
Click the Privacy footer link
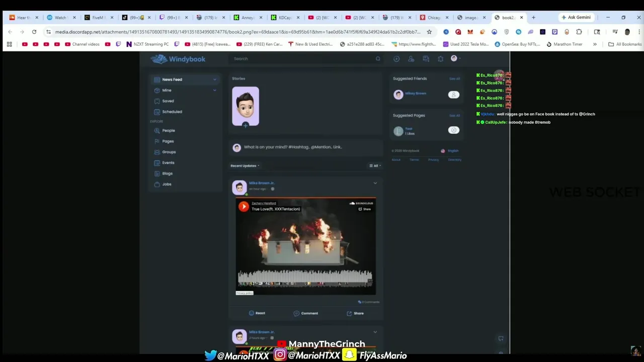coord(433,160)
